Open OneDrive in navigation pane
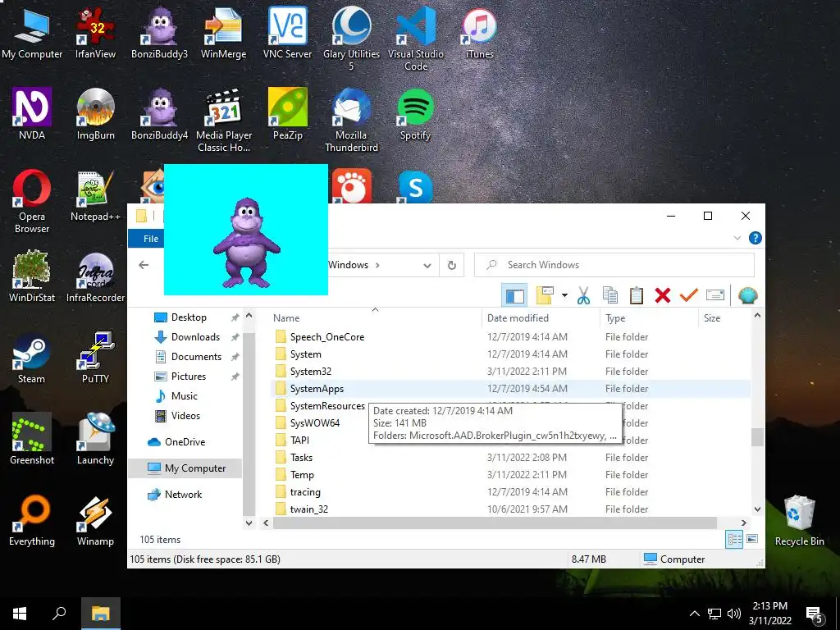840x630 pixels. [x=185, y=442]
